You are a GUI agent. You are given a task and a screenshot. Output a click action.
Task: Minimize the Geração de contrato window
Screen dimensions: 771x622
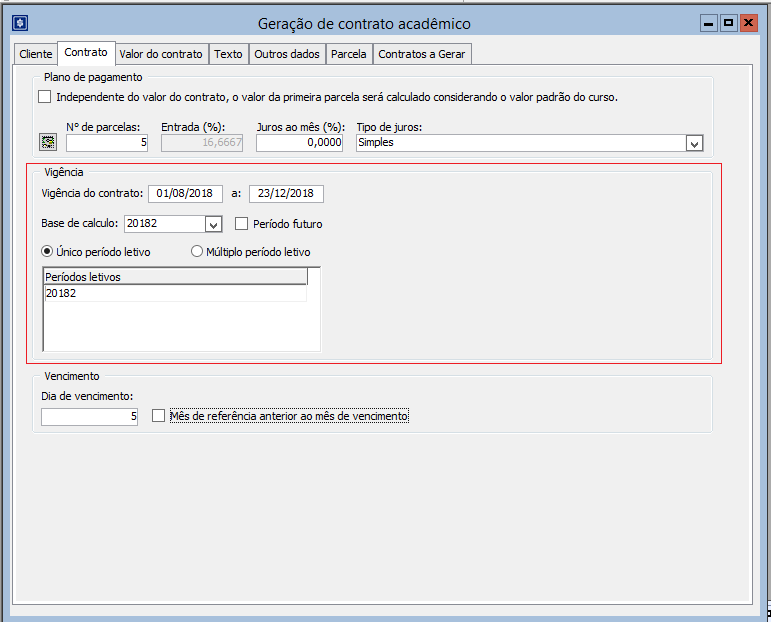(708, 23)
